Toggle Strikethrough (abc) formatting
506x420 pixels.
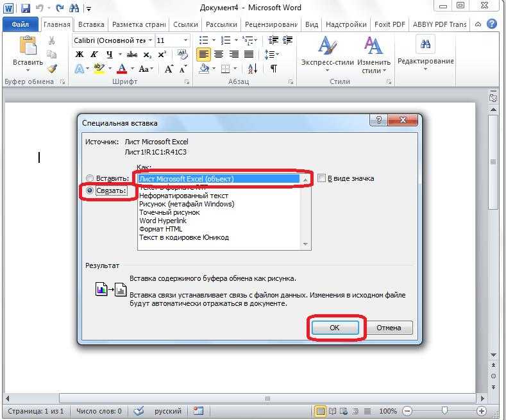pos(131,55)
